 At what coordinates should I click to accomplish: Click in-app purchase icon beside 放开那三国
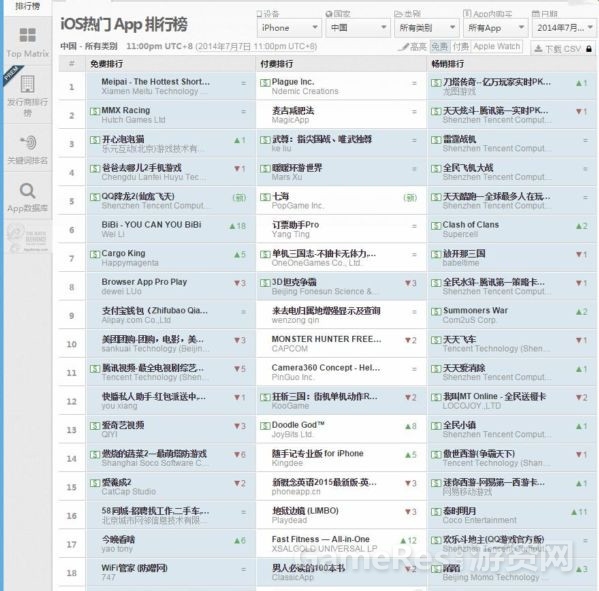pos(436,254)
